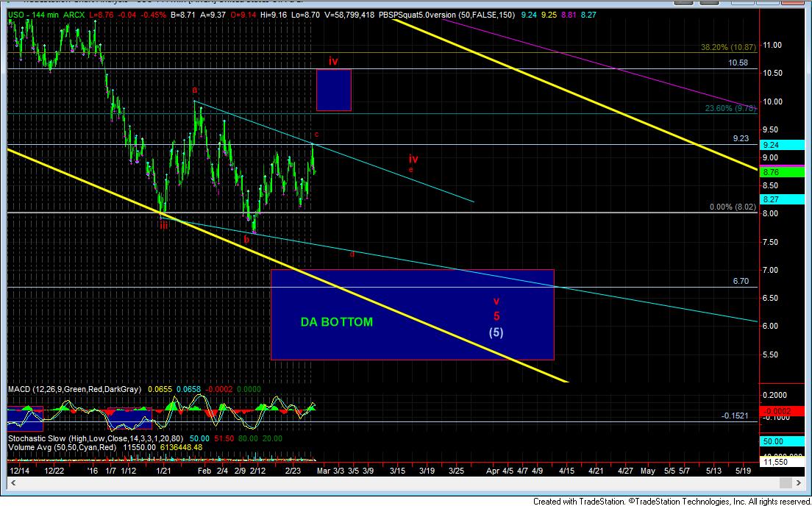Image resolution: width=812 pixels, height=506 pixels.
Task: Click the horizontal scrollbar right arrow
Action: [800, 482]
